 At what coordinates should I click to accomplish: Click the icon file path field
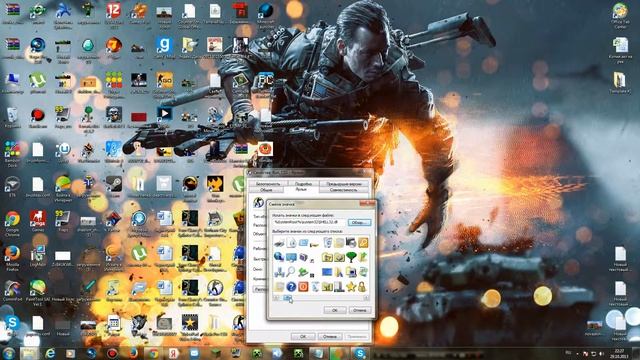pos(309,222)
